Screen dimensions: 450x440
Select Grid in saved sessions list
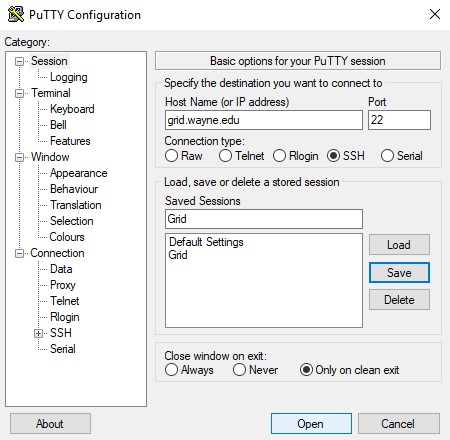[x=178, y=255]
